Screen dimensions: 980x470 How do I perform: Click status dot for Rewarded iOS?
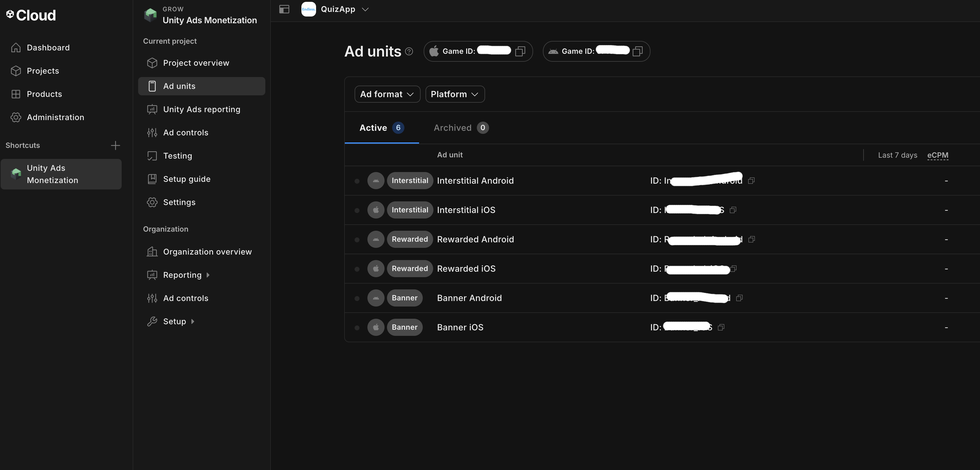click(357, 269)
